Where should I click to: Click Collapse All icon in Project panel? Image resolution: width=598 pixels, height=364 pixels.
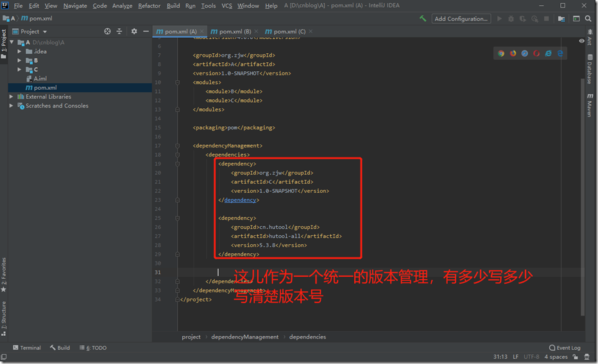coord(119,31)
